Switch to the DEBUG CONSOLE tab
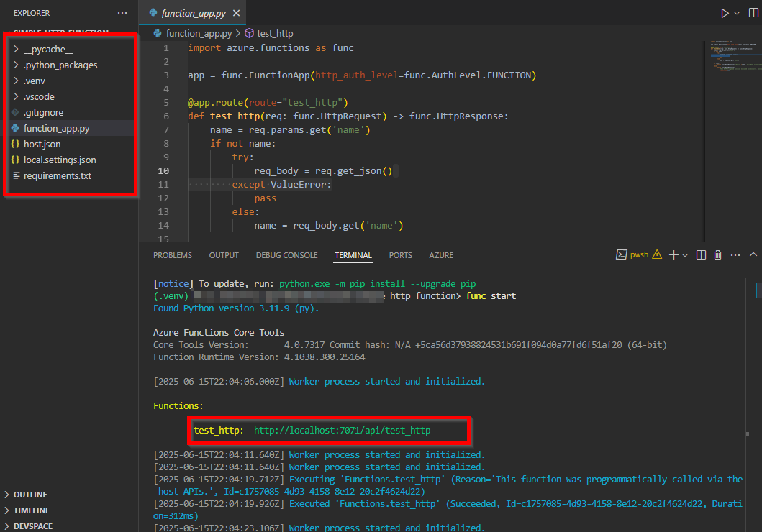This screenshot has width=762, height=532. pos(286,255)
